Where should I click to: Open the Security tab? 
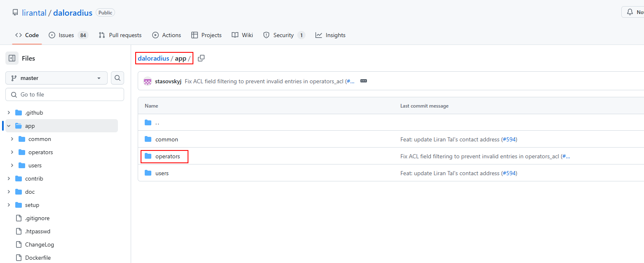(x=284, y=35)
